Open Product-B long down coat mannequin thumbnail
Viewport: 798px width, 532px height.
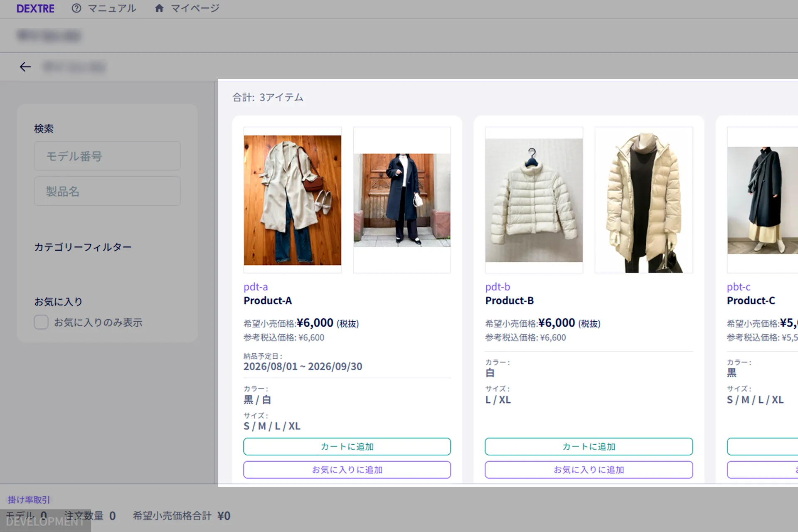[644, 200]
